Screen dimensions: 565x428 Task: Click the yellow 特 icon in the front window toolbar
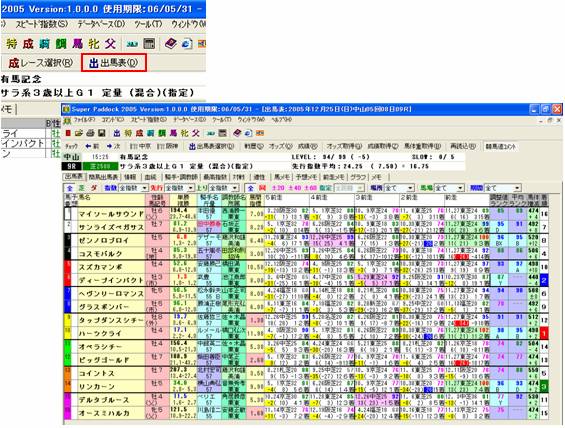click(128, 133)
